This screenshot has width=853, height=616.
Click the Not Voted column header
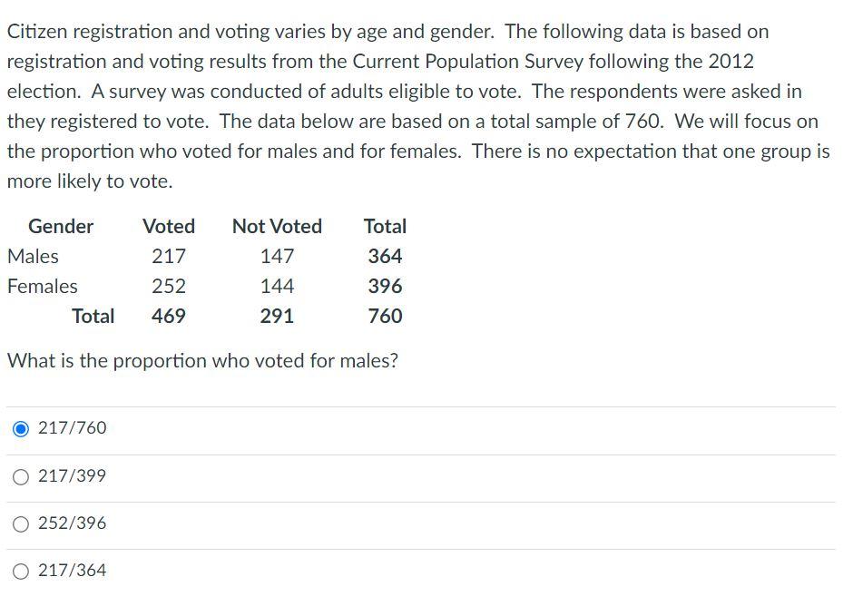[x=277, y=226]
